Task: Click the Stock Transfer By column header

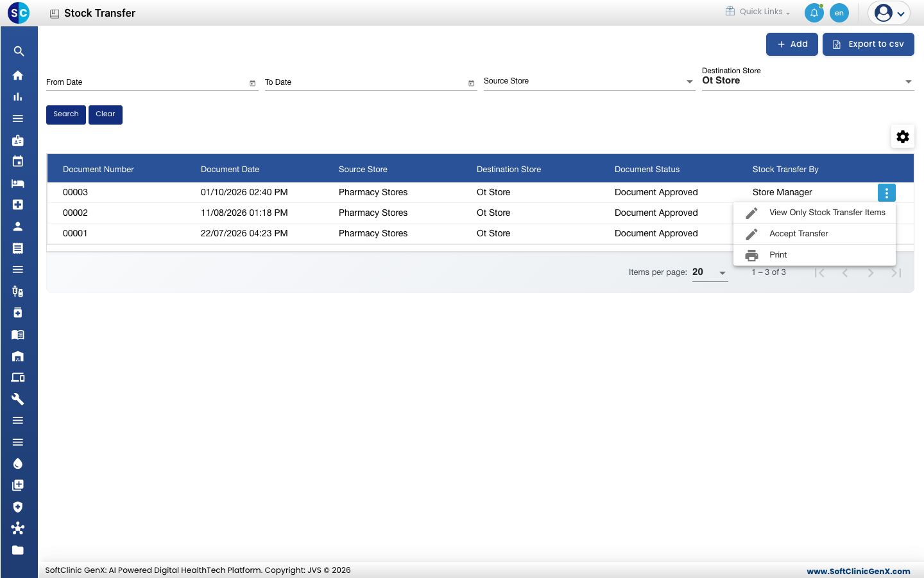Action: pyautogui.click(x=785, y=170)
